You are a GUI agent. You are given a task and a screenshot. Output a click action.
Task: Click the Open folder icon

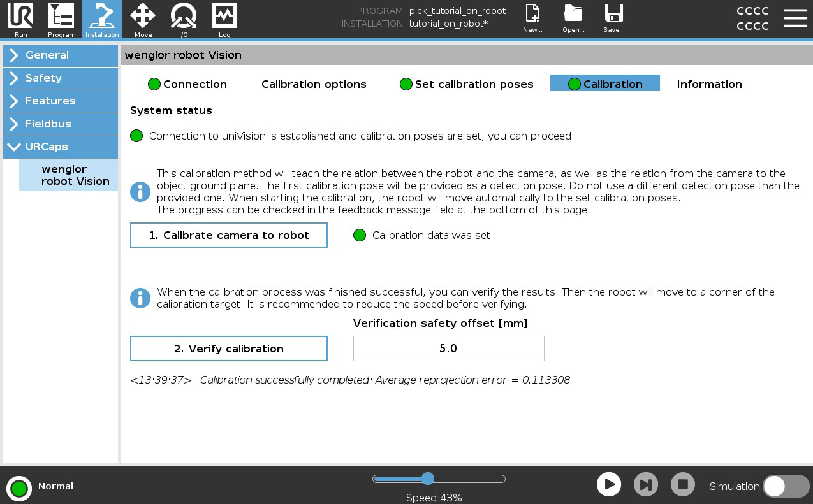[x=573, y=18]
